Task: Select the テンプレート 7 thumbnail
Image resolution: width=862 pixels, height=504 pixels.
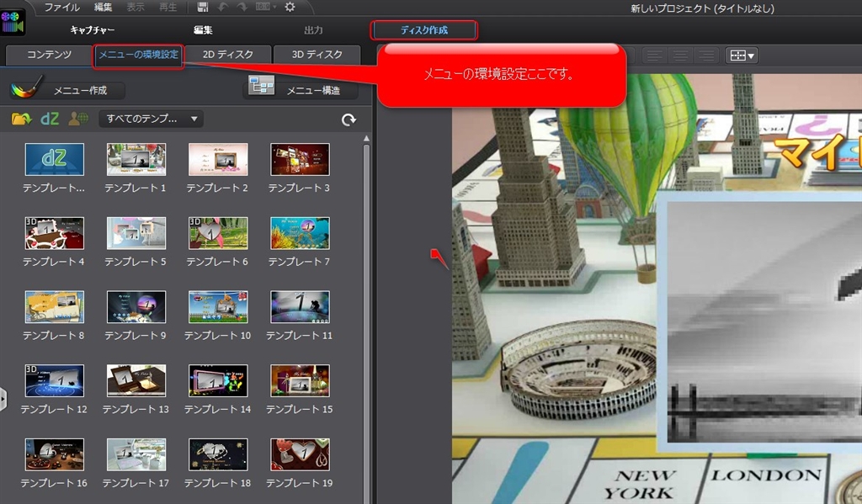Action: 299,233
